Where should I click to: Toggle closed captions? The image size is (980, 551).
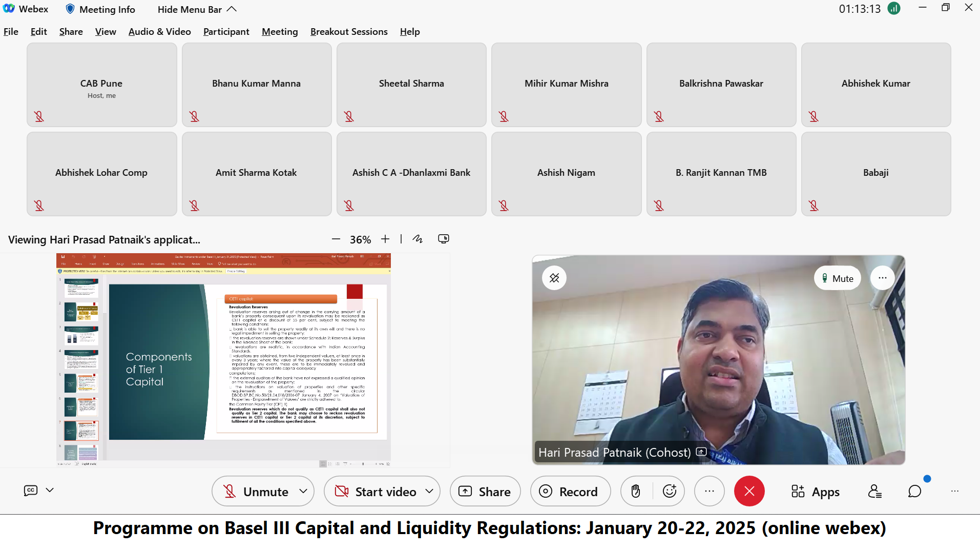point(31,490)
